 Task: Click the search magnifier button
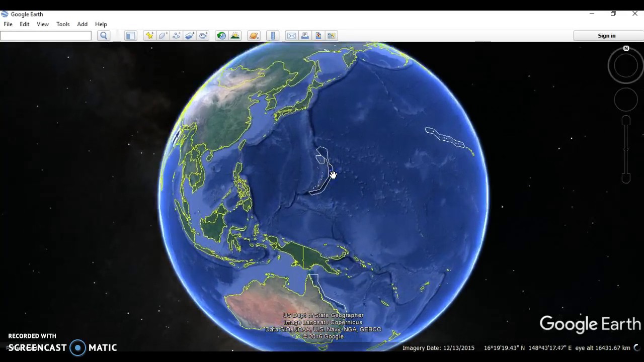[104, 36]
